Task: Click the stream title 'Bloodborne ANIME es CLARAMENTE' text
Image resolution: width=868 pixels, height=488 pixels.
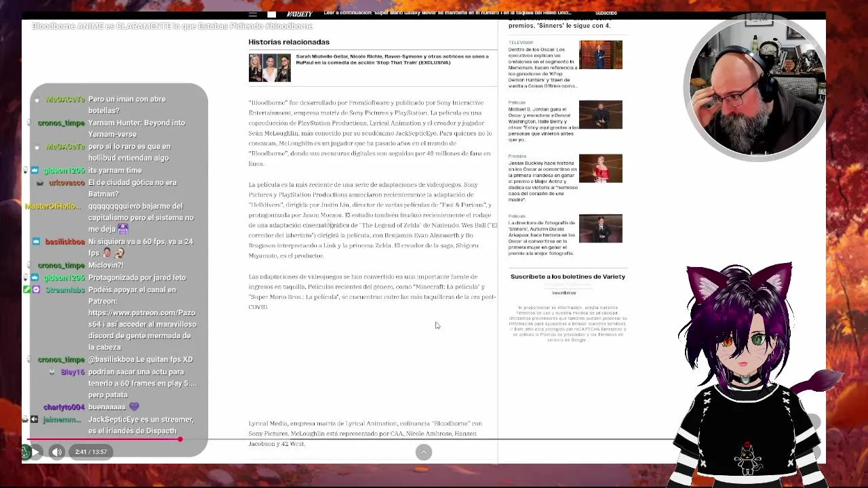Action: coord(172,26)
